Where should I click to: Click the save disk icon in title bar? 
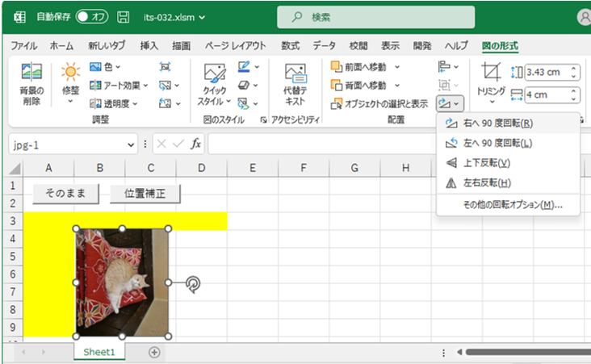(x=124, y=16)
